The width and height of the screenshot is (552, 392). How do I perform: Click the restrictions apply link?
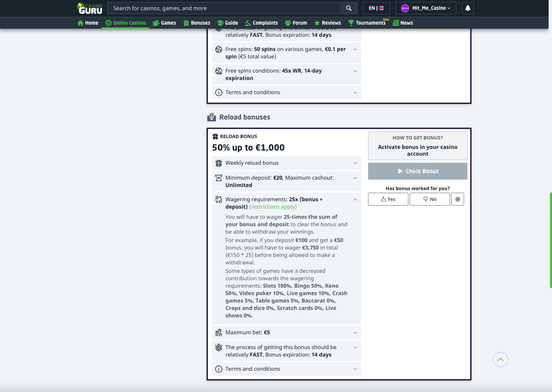tap(273, 207)
